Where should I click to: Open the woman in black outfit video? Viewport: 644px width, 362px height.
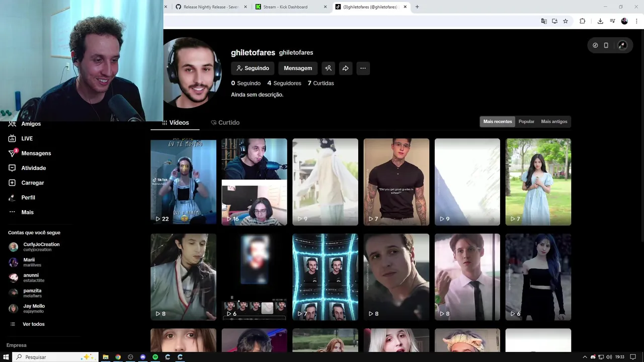click(x=538, y=277)
